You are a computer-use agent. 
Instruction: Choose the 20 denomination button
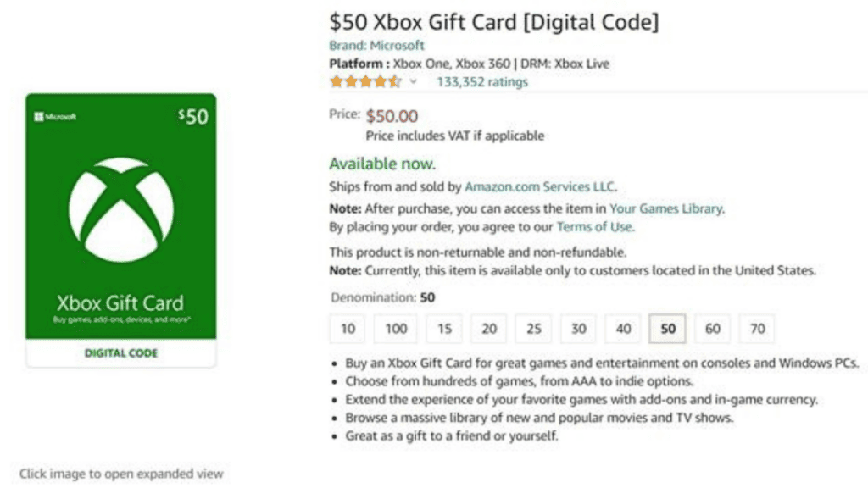click(489, 329)
